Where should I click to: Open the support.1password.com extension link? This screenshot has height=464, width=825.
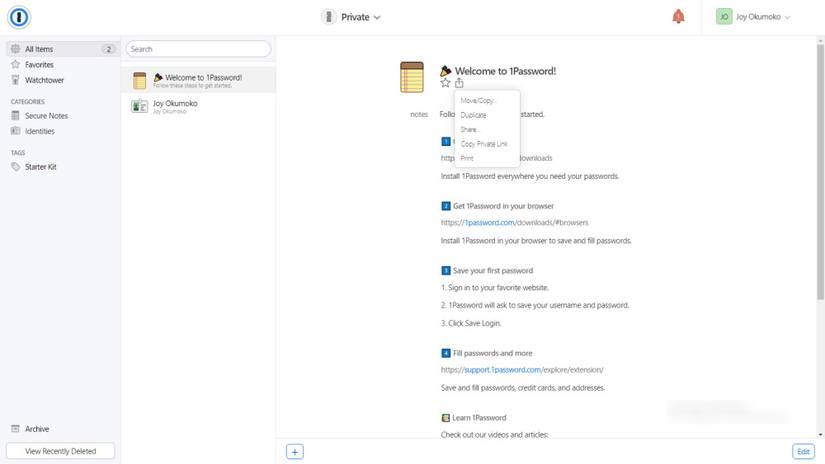[x=522, y=370]
